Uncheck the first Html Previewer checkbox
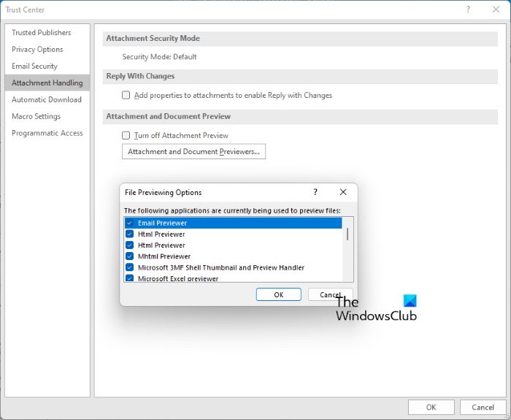 129,234
